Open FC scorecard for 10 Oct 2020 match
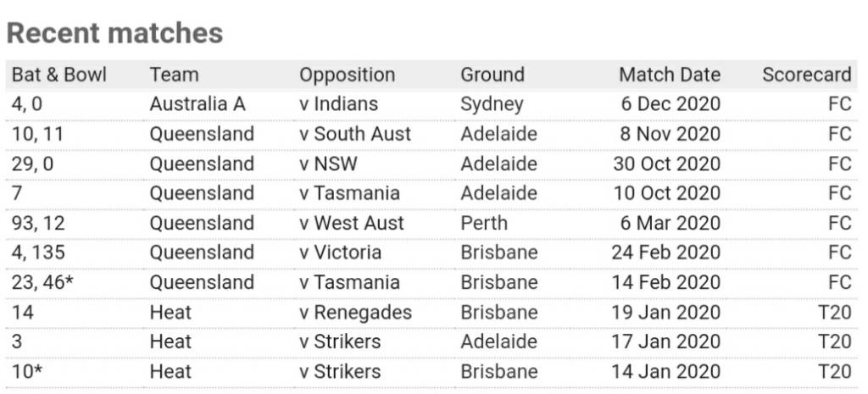This screenshot has width=868, height=394. [840, 193]
